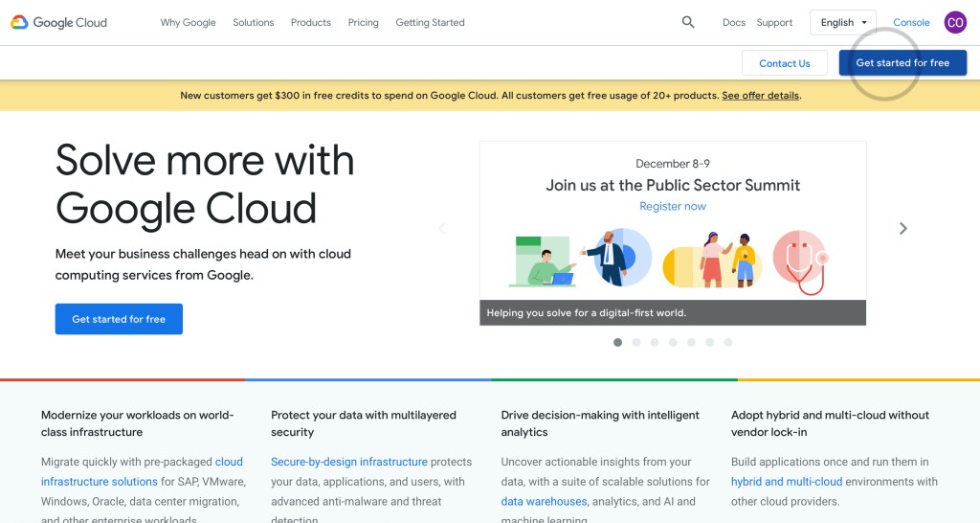
Task: Open the English language dropdown
Action: coord(843,23)
